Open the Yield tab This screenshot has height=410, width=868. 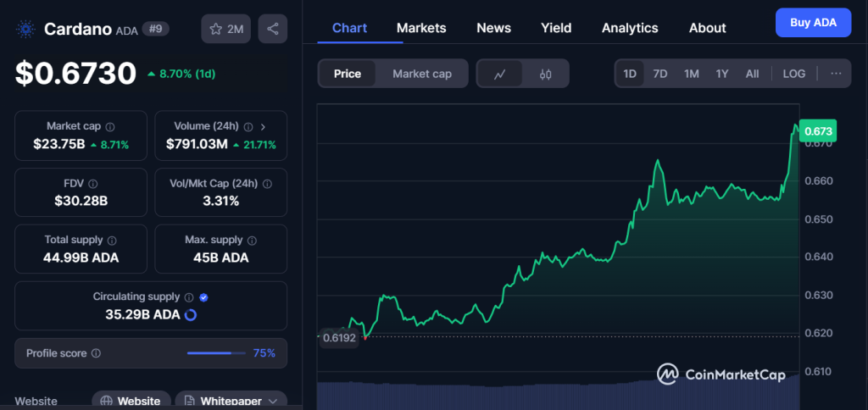[x=556, y=28]
